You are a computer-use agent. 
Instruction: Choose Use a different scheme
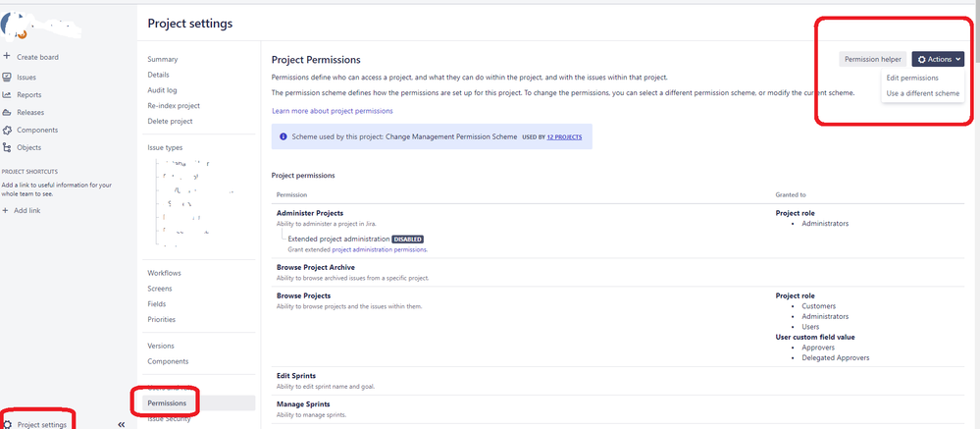pyautogui.click(x=922, y=93)
